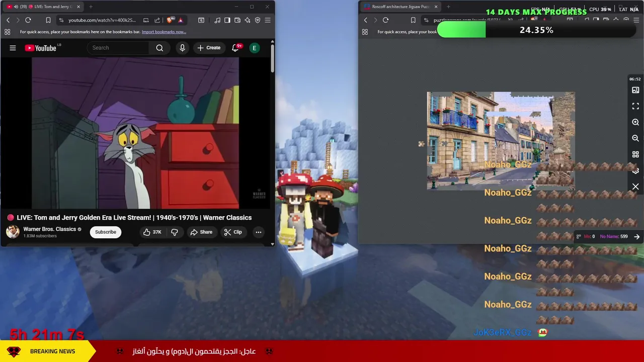Screen dimensions: 644x362
Task: Reload the YouTube page
Action: click(28, 20)
